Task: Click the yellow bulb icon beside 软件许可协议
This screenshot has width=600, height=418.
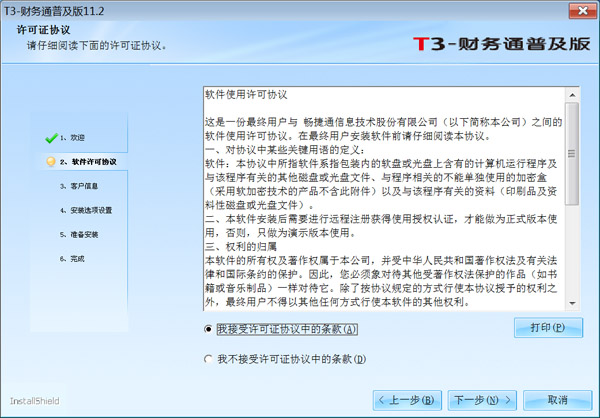Action: [50, 161]
